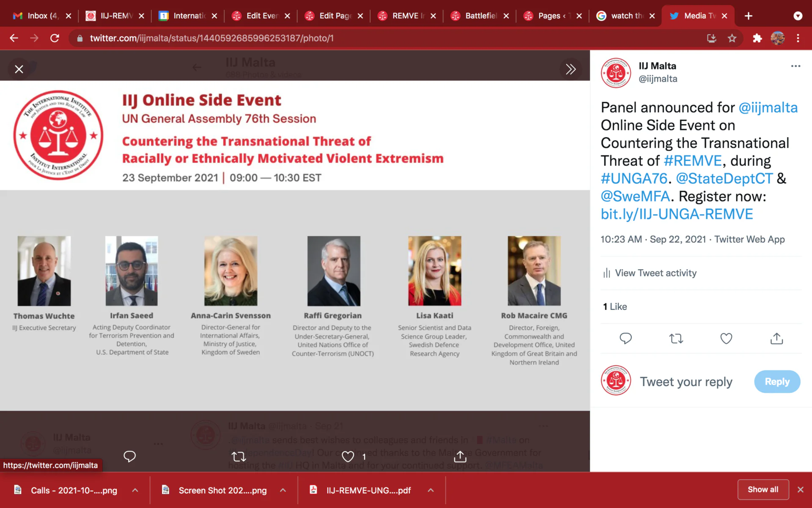Click the Tweet your reply field
Screen dimensions: 812x508
[686, 382]
